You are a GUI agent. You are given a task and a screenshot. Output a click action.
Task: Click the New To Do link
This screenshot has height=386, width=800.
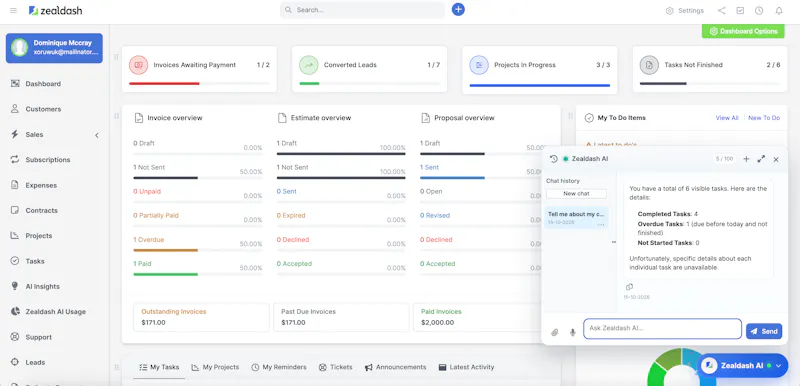pyautogui.click(x=764, y=118)
